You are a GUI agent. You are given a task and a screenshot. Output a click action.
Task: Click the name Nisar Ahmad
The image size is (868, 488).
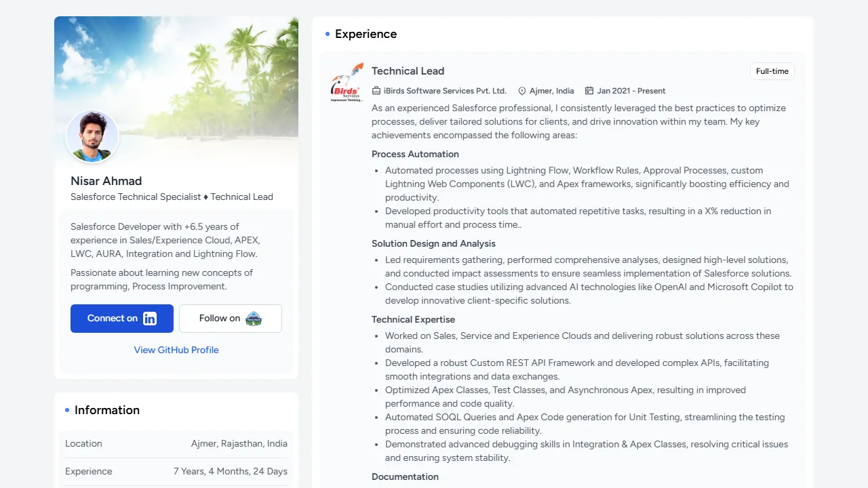106,181
